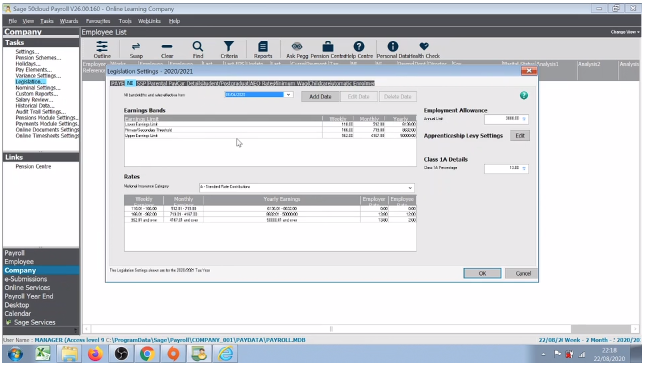Open the WebLinks menu
Image resolution: width=646 pixels, height=367 pixels.
[149, 21]
